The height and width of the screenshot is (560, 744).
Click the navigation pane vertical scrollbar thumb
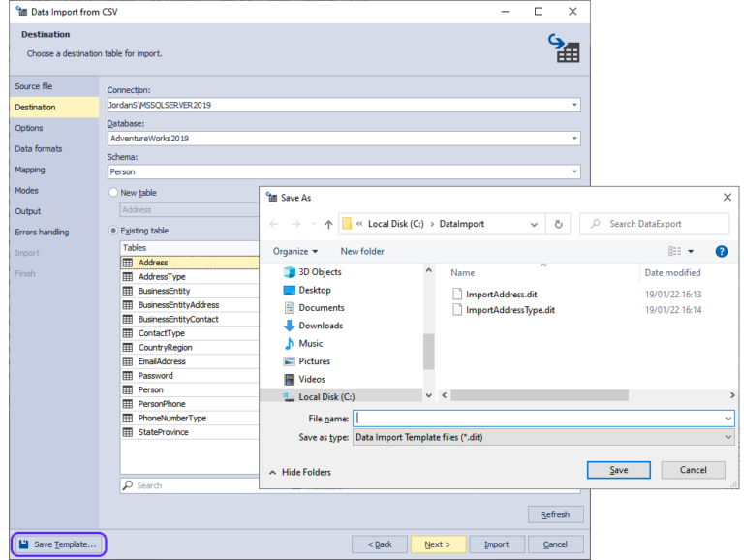pyautogui.click(x=428, y=352)
